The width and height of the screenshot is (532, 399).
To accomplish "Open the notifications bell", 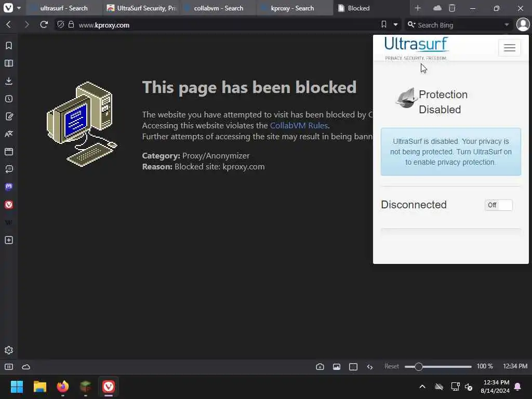I will (x=518, y=387).
